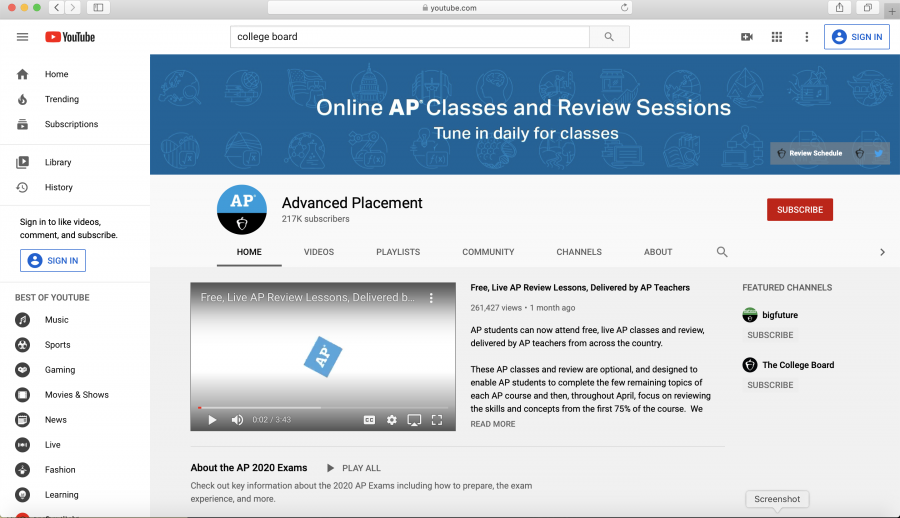The image size is (900, 518).
Task: Toggle closed captions on the video
Action: point(369,420)
